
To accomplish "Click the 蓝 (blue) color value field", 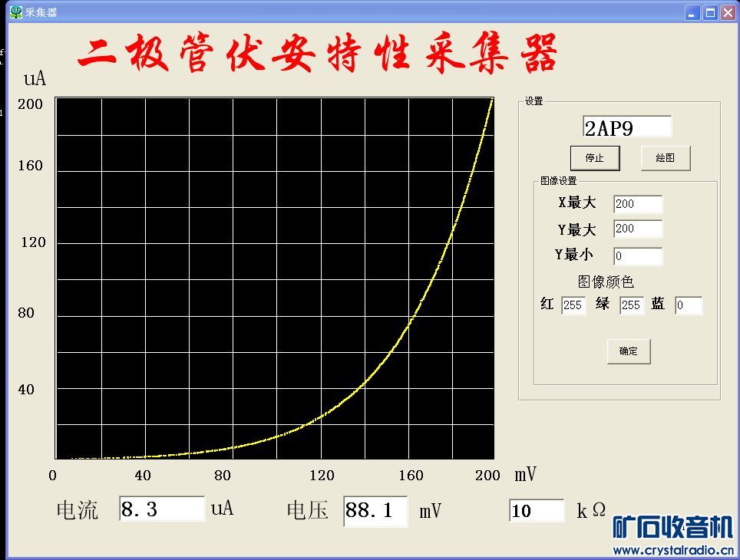I will [688, 305].
